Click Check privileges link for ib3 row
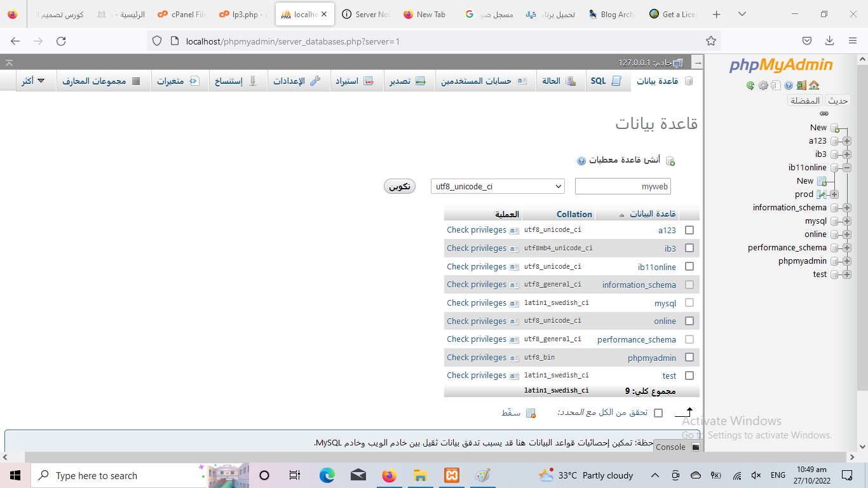868x488 pixels. tap(477, 248)
